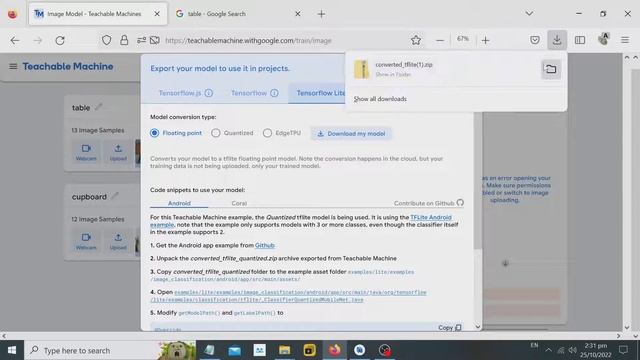
Task: Click Firefox forward arrow
Action: click(38, 40)
